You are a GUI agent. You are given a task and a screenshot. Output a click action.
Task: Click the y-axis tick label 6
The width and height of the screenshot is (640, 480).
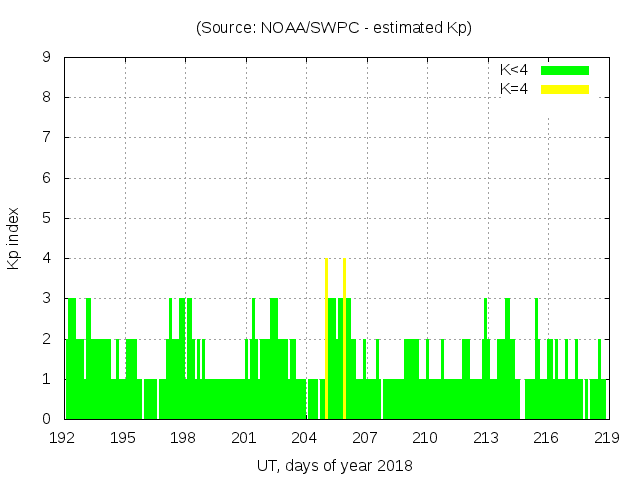coord(46,178)
